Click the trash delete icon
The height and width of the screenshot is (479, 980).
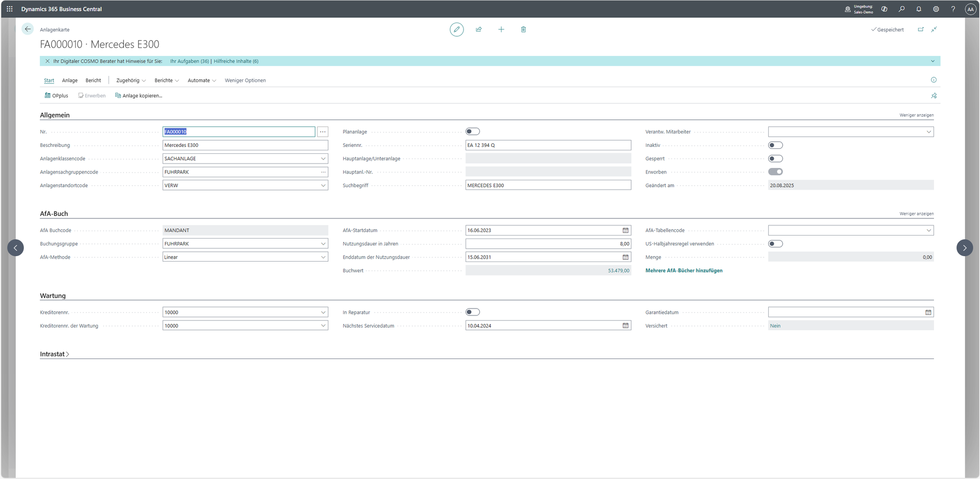[523, 29]
